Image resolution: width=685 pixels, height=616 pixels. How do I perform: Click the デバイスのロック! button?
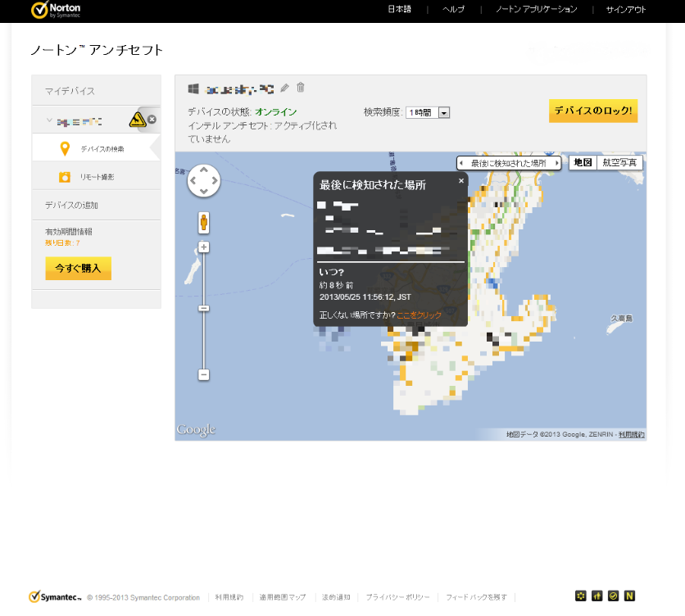click(x=593, y=111)
